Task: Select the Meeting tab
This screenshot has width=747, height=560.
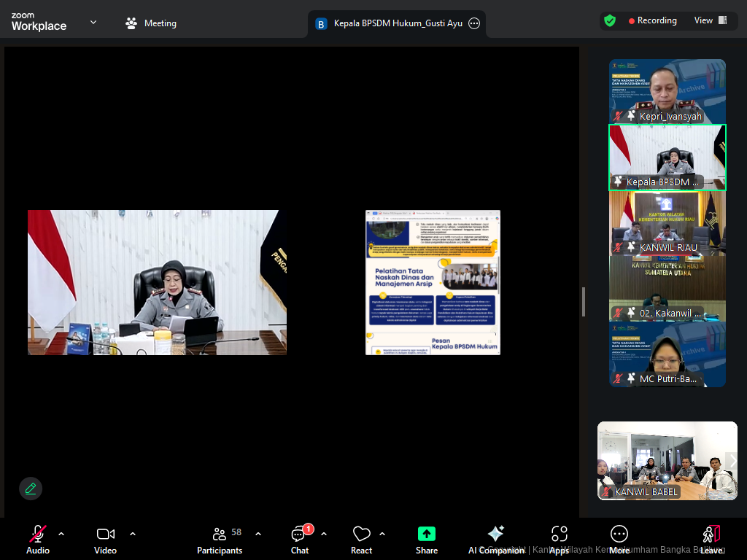Action: tap(151, 23)
